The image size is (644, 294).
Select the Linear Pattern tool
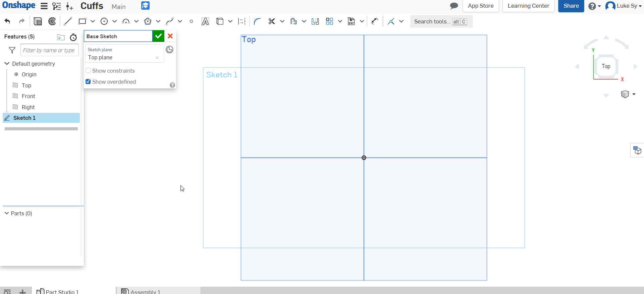(330, 21)
